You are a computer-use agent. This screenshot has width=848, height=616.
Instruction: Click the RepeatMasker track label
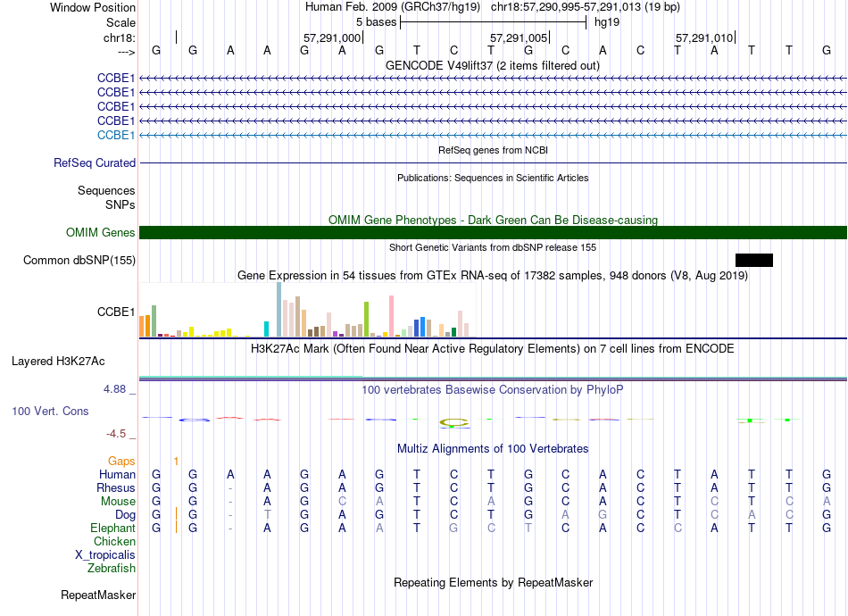pyautogui.click(x=98, y=595)
